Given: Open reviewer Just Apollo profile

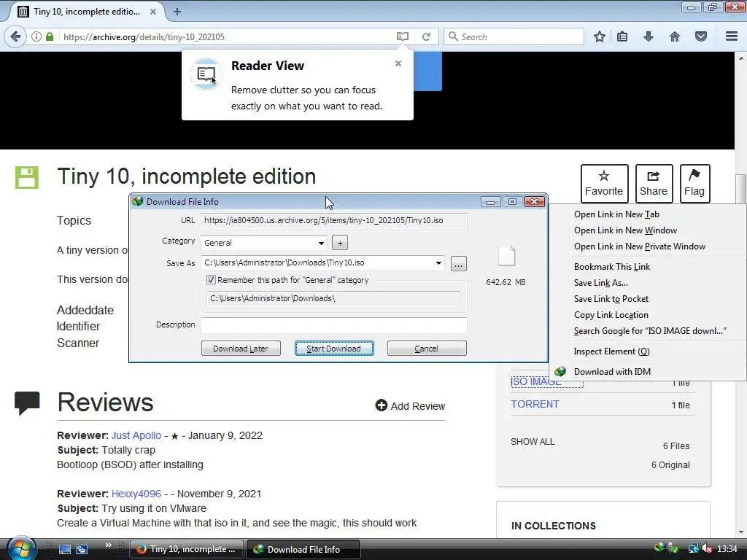Looking at the screenshot, I should pyautogui.click(x=136, y=436).
